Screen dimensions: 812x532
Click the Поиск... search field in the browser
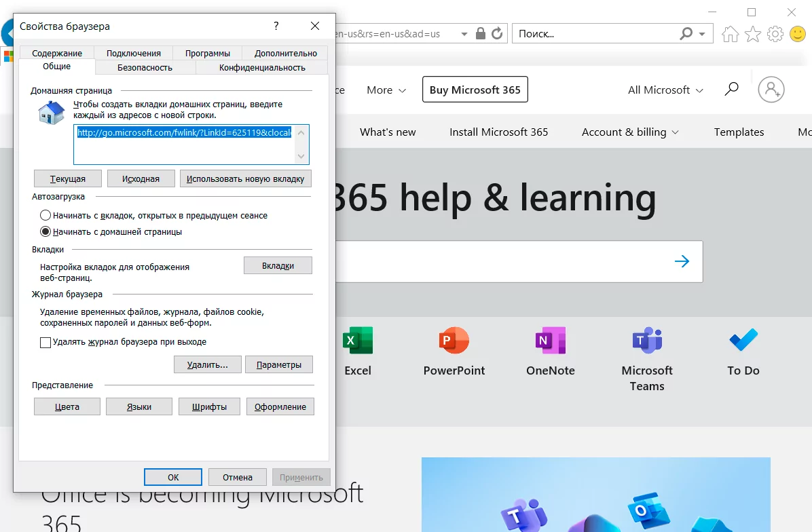pyautogui.click(x=595, y=34)
